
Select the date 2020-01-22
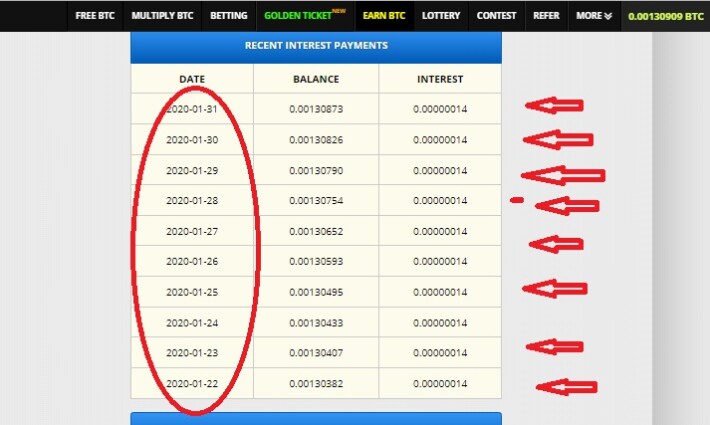(x=192, y=383)
